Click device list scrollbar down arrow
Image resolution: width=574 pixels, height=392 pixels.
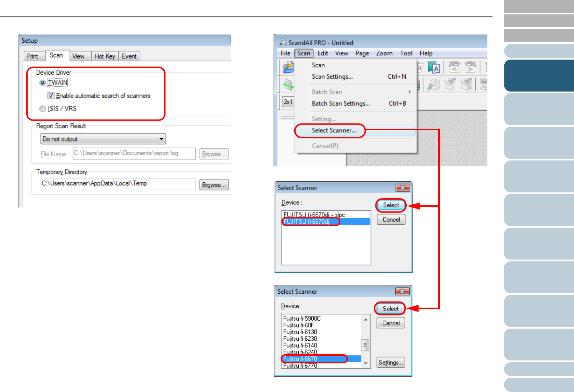365,364
